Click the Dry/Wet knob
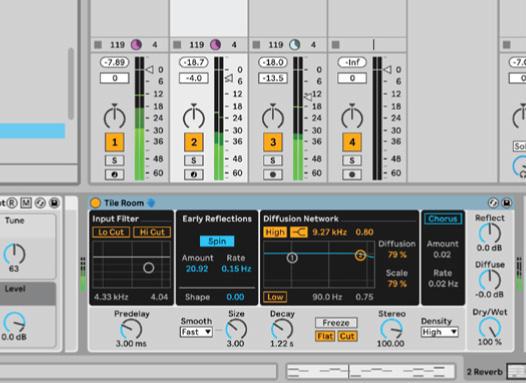Viewport: 526px width, 383px height. pos(490,327)
